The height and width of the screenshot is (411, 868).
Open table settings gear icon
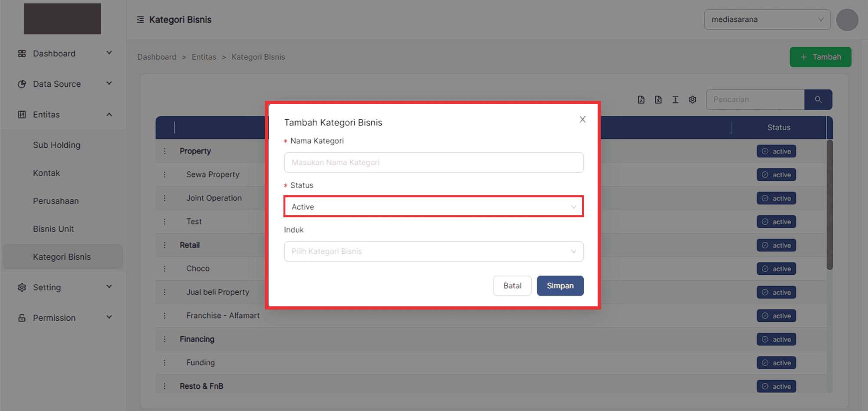(x=693, y=100)
